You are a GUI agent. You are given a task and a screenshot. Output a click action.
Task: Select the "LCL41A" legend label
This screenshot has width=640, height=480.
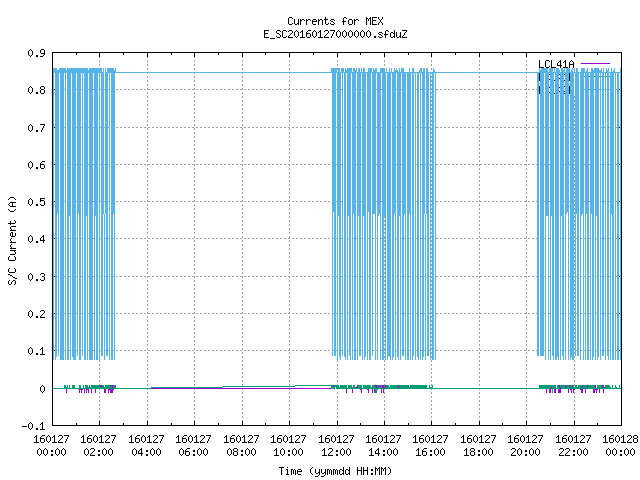pyautogui.click(x=556, y=64)
